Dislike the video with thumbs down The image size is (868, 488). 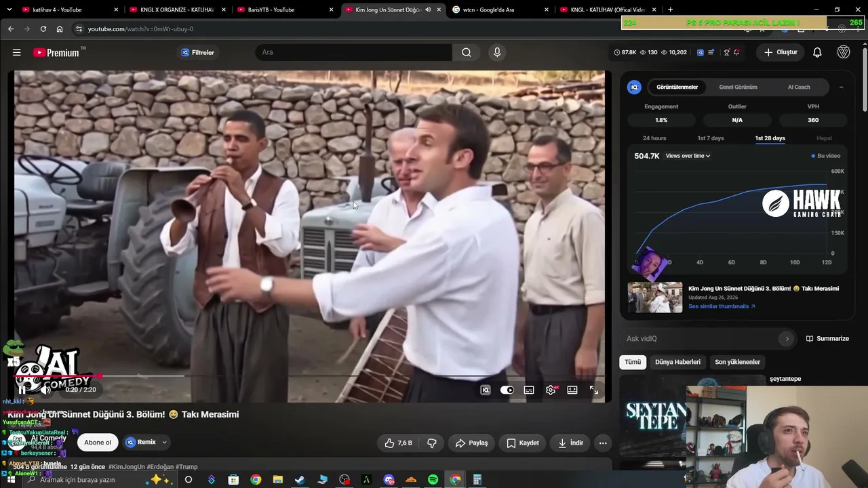pyautogui.click(x=431, y=443)
